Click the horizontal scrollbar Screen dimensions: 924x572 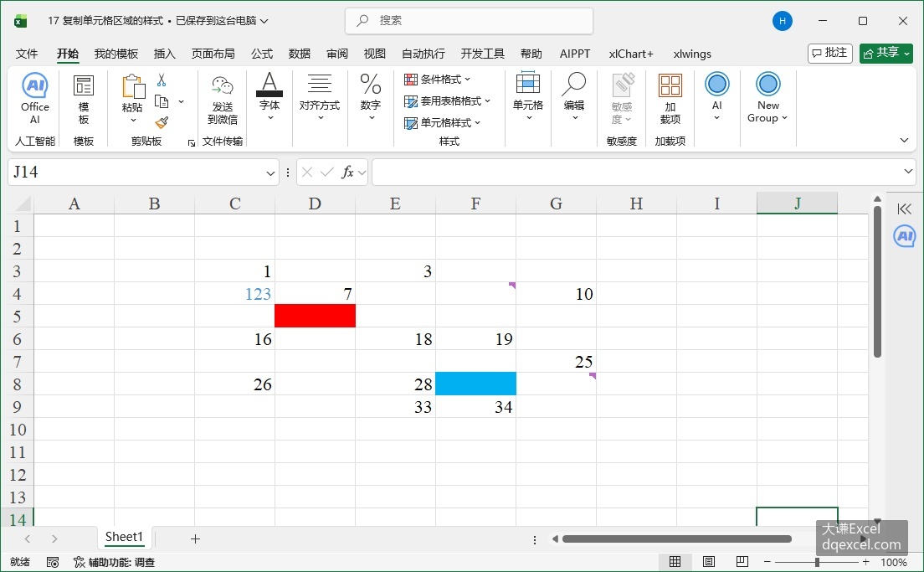point(676,539)
